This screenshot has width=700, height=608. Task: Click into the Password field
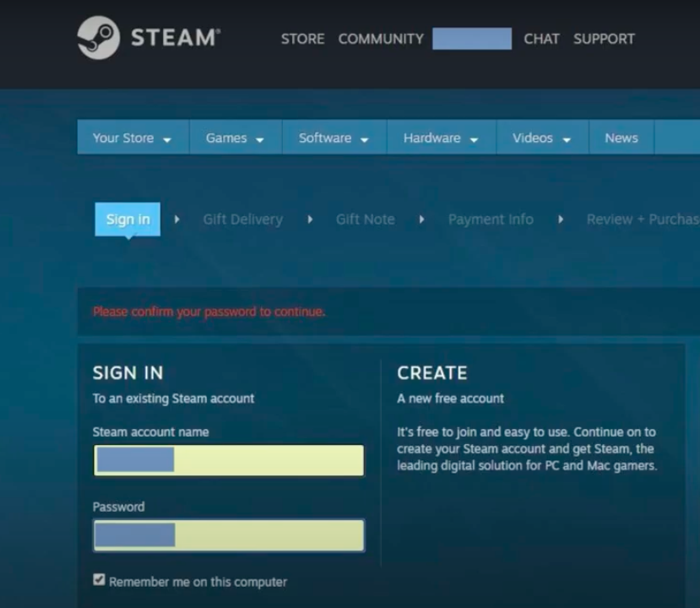(x=228, y=535)
